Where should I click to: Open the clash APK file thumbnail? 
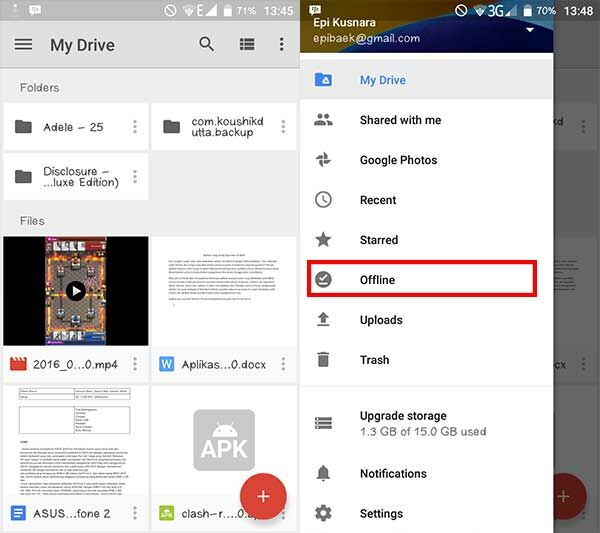(x=224, y=440)
